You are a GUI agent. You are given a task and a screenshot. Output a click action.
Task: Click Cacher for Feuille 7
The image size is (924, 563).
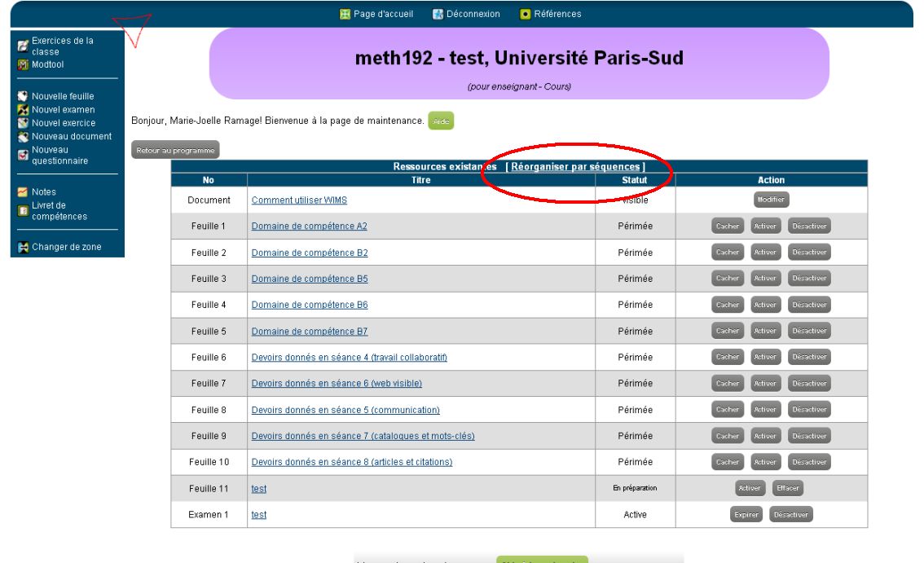pos(727,383)
